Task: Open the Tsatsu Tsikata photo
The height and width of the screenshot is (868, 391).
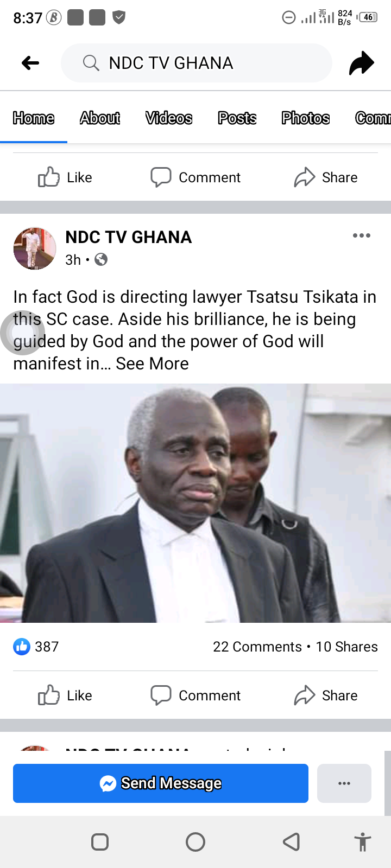Action: [x=195, y=503]
